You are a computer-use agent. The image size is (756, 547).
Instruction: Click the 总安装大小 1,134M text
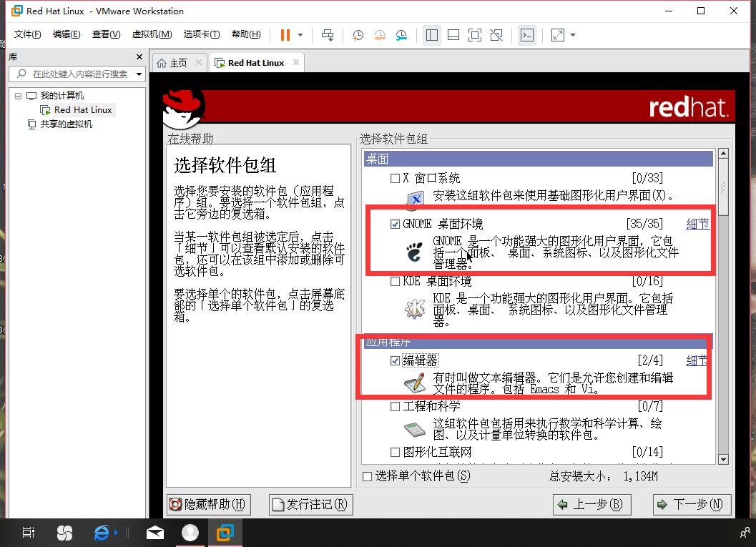pyautogui.click(x=603, y=477)
